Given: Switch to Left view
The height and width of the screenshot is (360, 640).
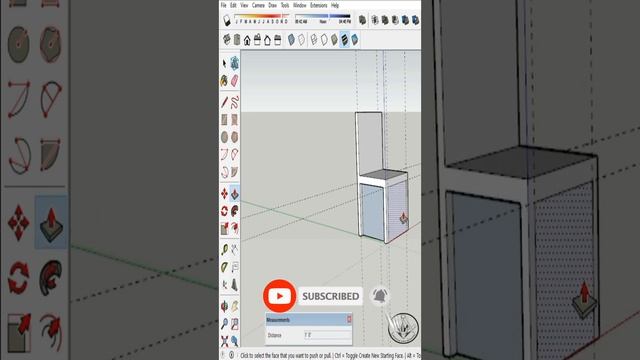Looking at the screenshot, I should pos(278,40).
